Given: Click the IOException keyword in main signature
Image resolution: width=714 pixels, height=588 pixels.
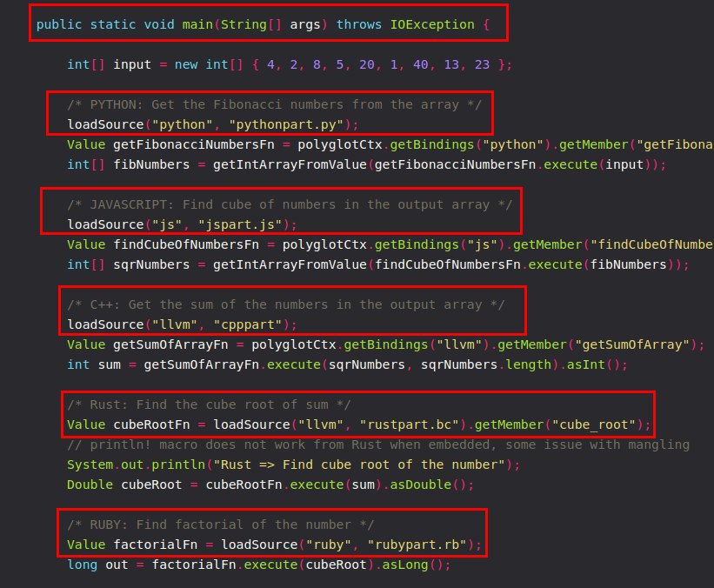Looking at the screenshot, I should (432, 24).
